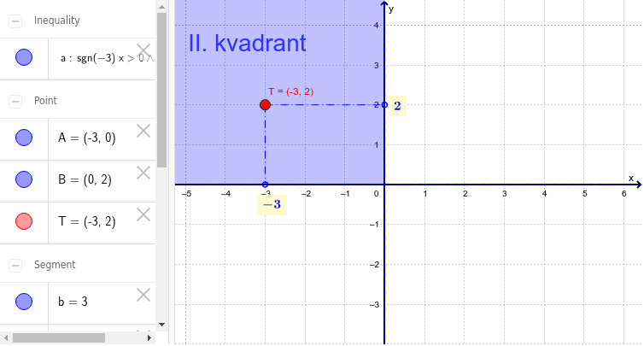
Task: Delete segment b = 3
Action: pyautogui.click(x=143, y=295)
